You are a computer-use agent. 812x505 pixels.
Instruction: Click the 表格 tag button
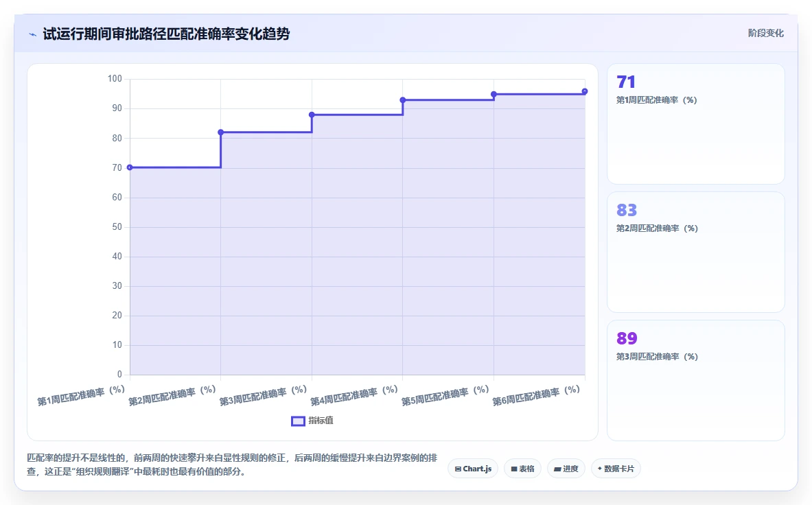pos(522,469)
